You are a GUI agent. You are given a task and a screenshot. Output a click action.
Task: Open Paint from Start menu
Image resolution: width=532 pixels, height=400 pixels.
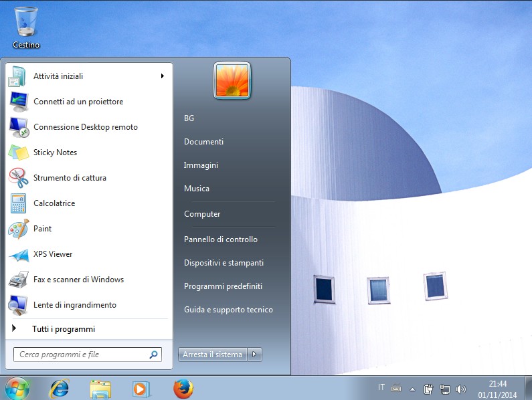[x=89, y=229]
